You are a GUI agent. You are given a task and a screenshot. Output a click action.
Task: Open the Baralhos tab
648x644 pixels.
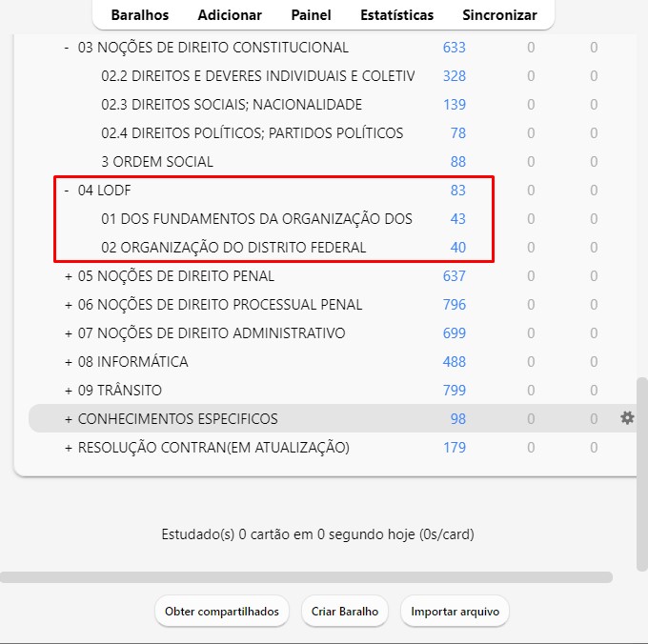[x=140, y=15]
